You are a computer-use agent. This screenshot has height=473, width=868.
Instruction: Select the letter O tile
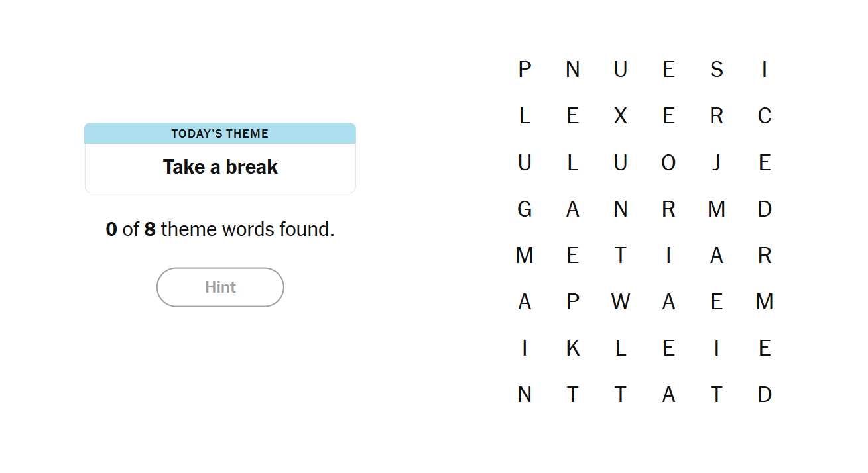(668, 163)
